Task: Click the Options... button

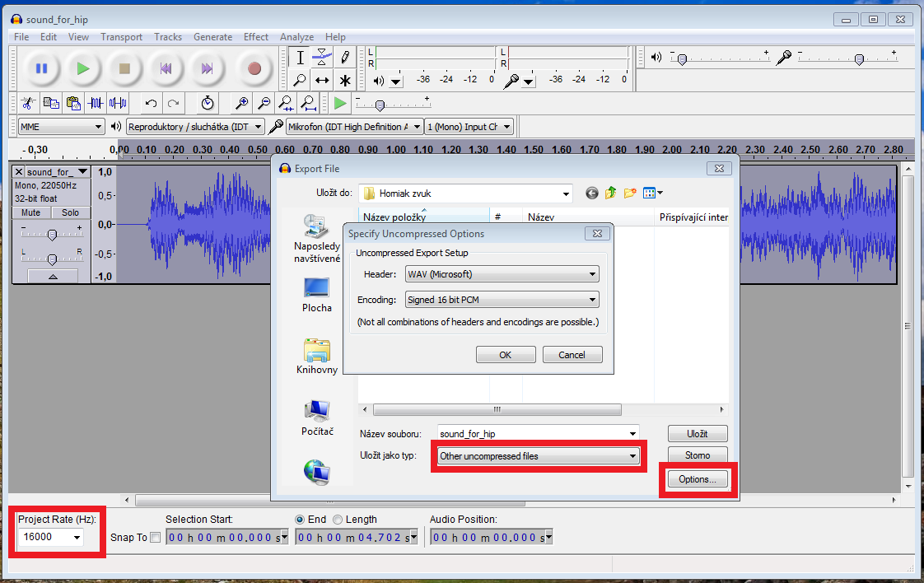Action: 697,479
